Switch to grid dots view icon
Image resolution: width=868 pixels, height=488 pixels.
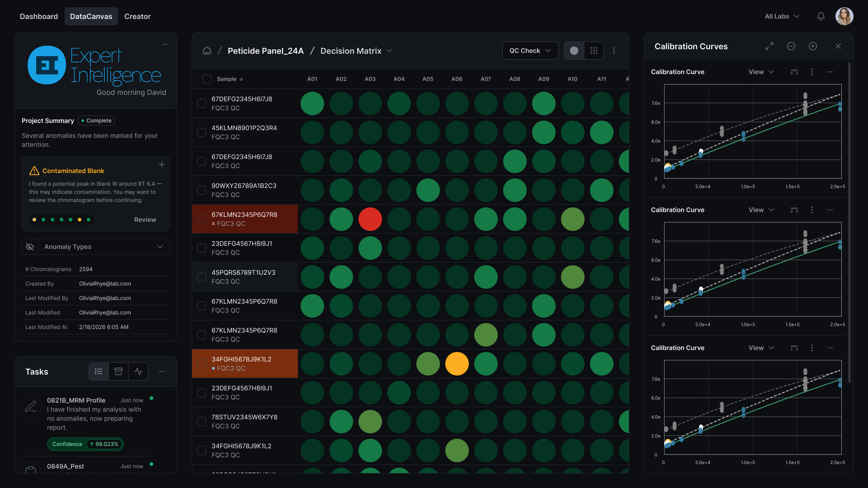click(x=594, y=51)
